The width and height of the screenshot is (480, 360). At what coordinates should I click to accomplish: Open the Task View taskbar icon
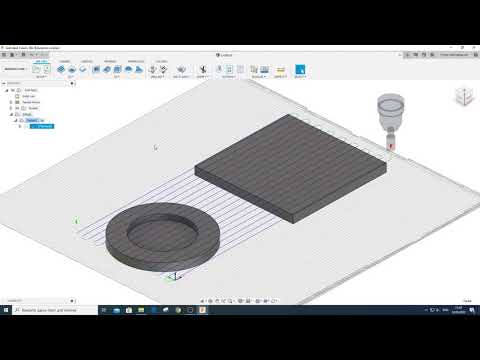pos(104,310)
